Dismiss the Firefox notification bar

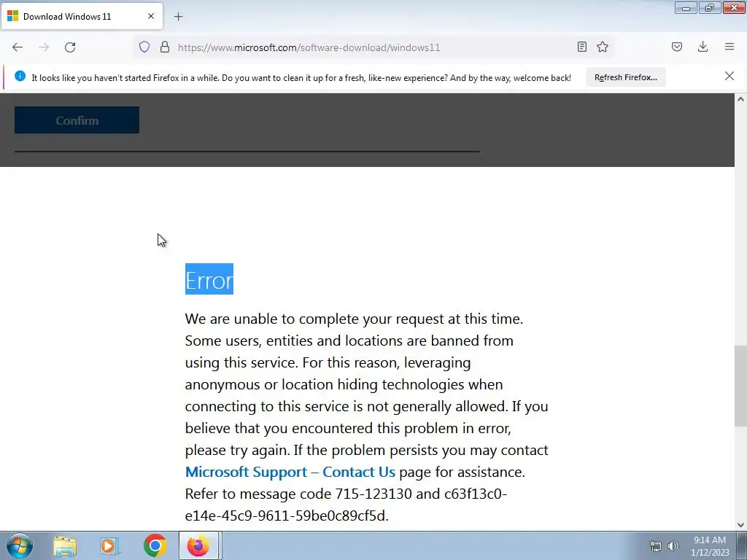pos(729,76)
